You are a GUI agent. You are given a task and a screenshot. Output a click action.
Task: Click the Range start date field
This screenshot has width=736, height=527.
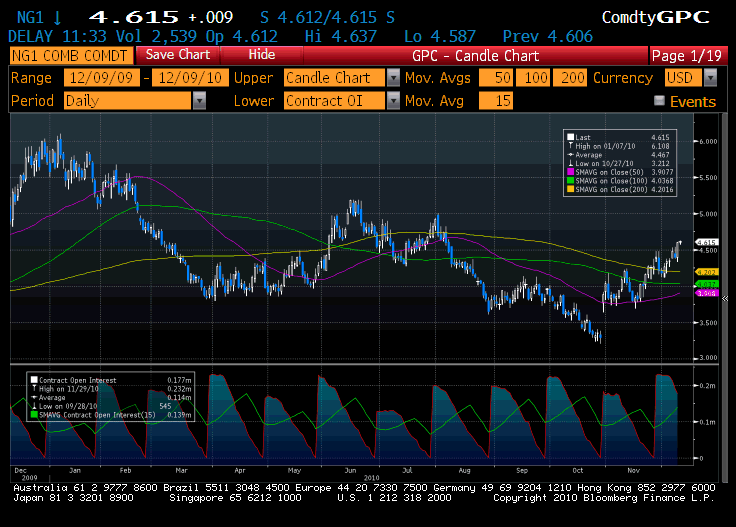point(101,78)
